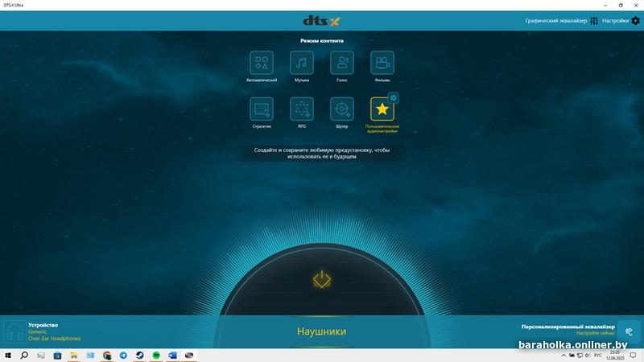The height and width of the screenshot is (362, 644).
Task: Switch to Chrome in the taskbar
Action: click(107, 356)
